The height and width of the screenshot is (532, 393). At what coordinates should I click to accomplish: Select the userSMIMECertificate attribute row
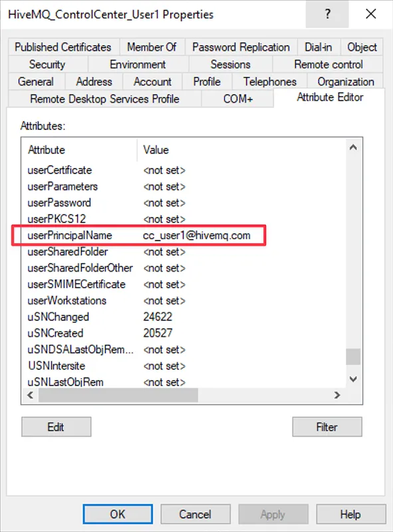pyautogui.click(x=184, y=284)
